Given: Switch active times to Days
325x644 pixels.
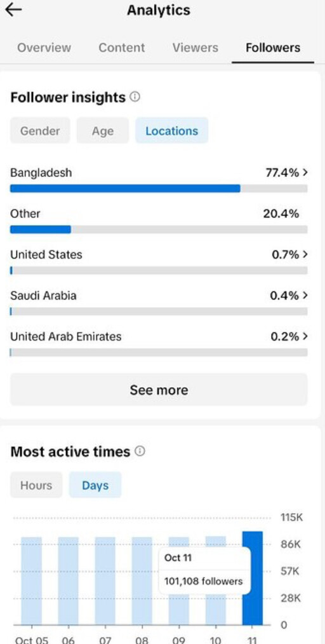Looking at the screenshot, I should click(x=95, y=485).
